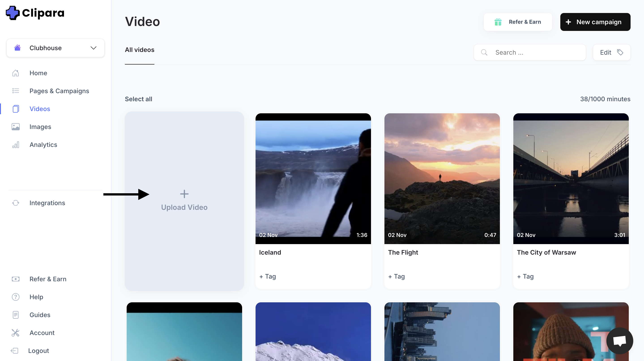Viewport: 644px width, 361px height.
Task: Click the Upload Video label
Action: tap(184, 207)
